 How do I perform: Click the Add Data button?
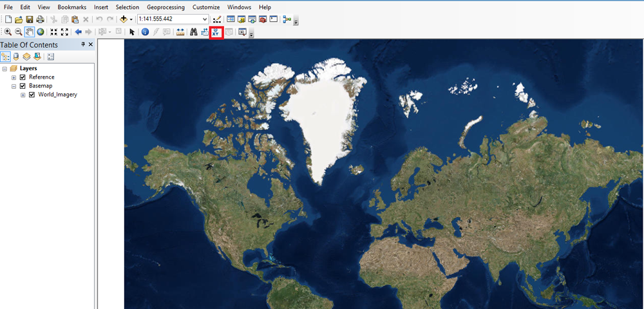(x=124, y=19)
